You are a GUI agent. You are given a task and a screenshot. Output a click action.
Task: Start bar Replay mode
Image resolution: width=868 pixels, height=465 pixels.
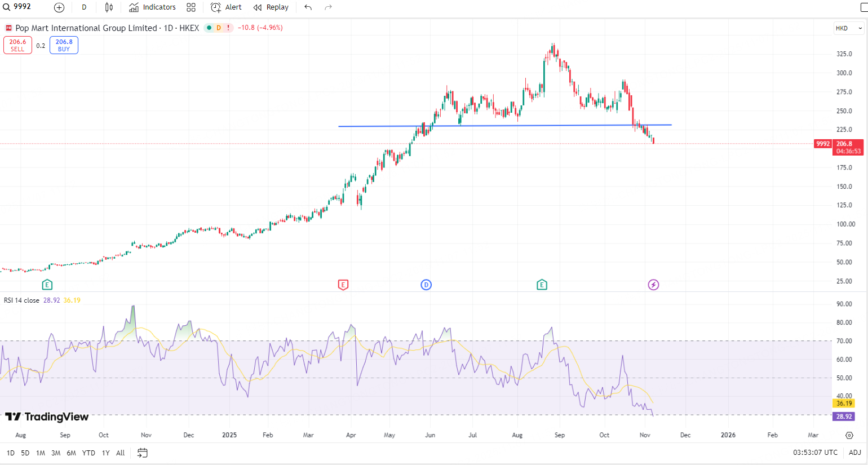(x=271, y=7)
